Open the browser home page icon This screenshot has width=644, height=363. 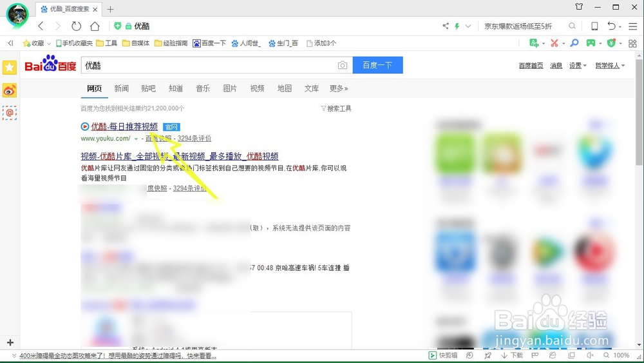coord(95,26)
